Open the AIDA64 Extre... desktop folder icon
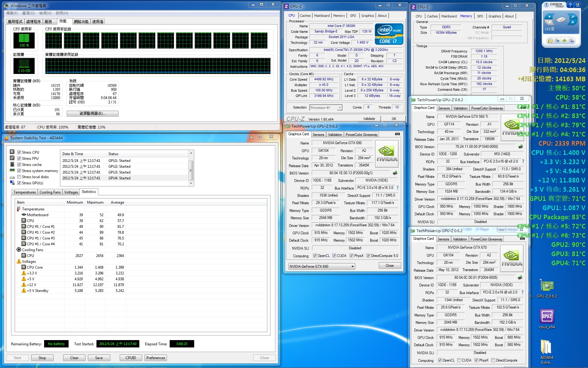588x368 pixels. click(x=547, y=352)
